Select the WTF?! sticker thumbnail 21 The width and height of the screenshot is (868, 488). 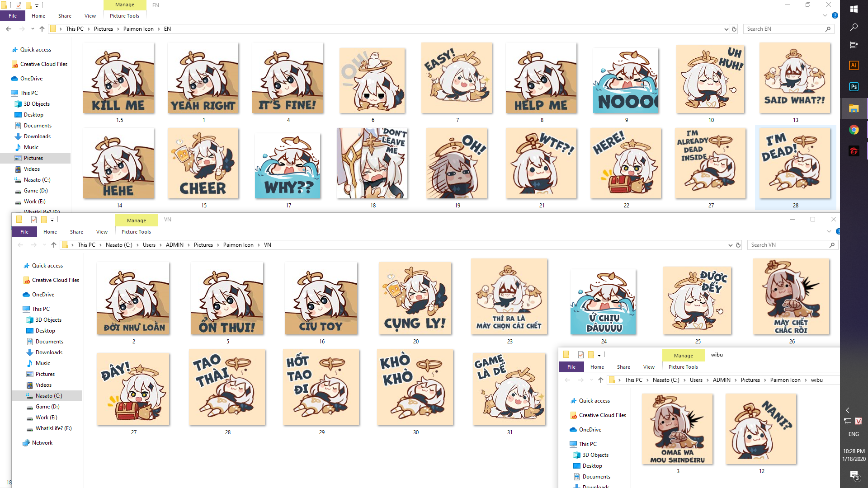pyautogui.click(x=542, y=164)
